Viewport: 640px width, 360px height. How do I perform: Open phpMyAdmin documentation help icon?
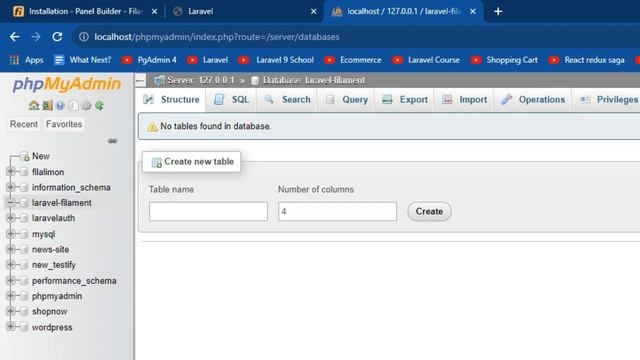point(60,106)
